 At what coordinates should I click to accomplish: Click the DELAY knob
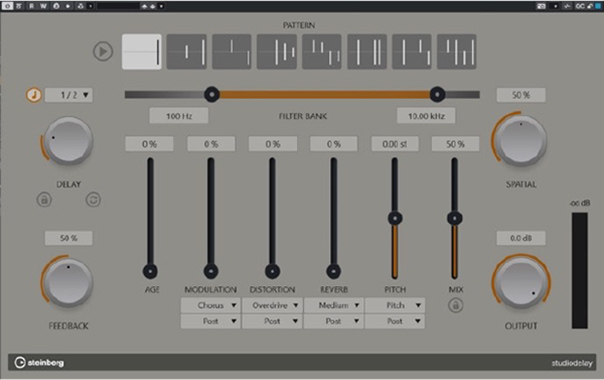[69, 141]
